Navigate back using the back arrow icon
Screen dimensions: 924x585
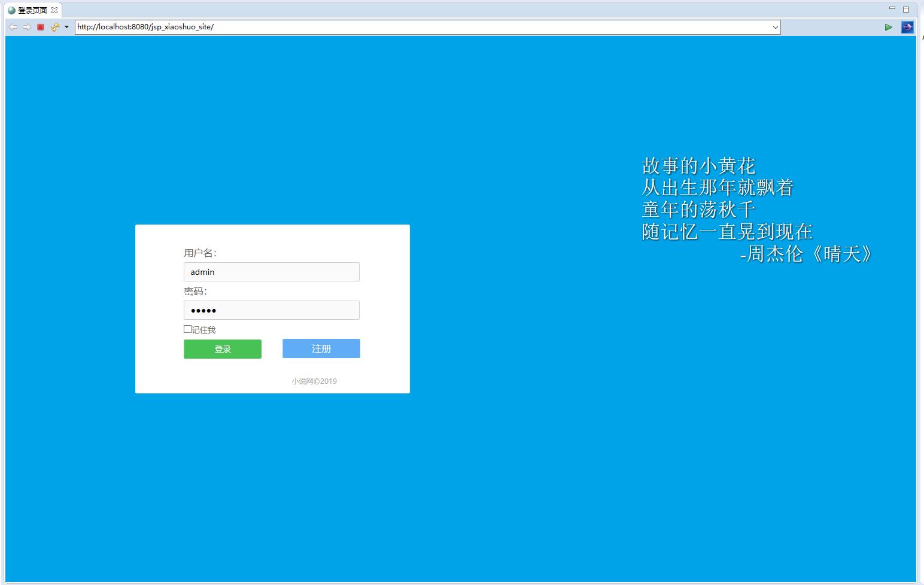tap(13, 27)
